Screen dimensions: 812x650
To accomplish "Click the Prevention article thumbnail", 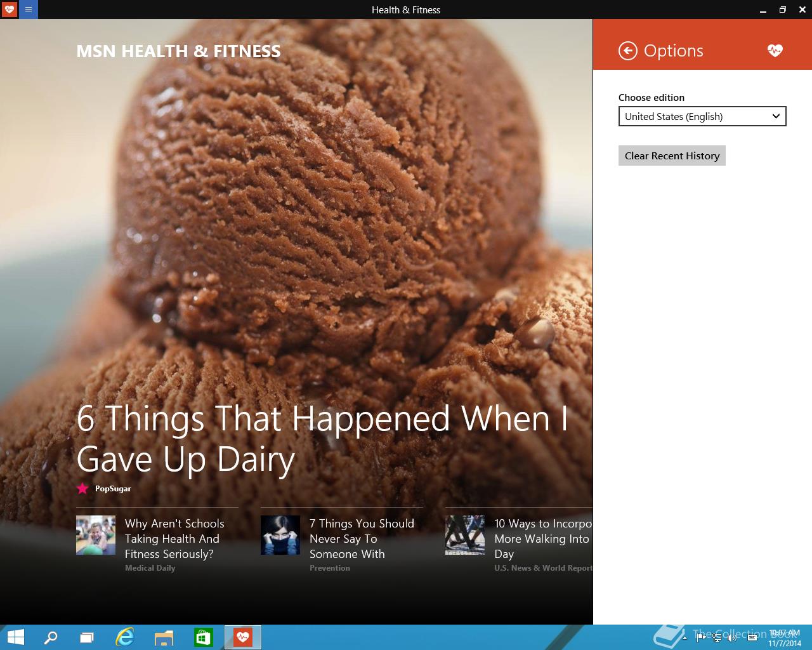I will click(280, 535).
